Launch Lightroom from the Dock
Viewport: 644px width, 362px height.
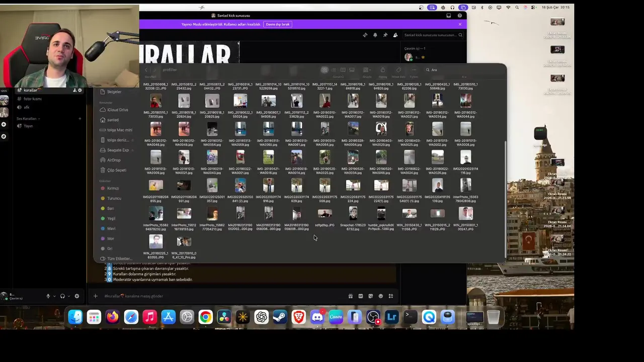[x=392, y=317]
